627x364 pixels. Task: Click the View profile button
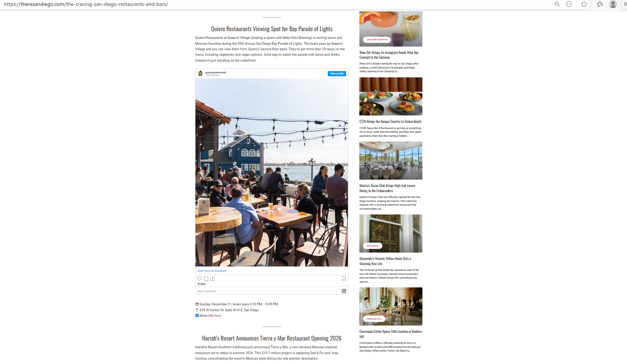pyautogui.click(x=337, y=74)
